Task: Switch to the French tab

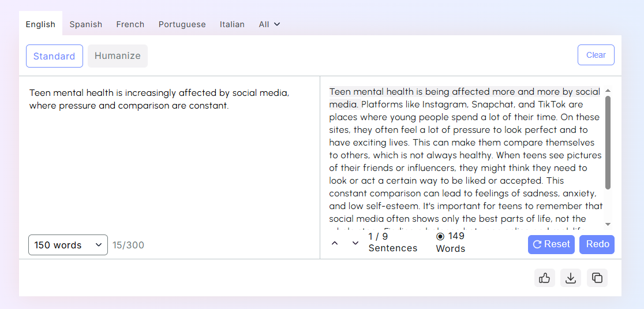Action: (x=130, y=24)
